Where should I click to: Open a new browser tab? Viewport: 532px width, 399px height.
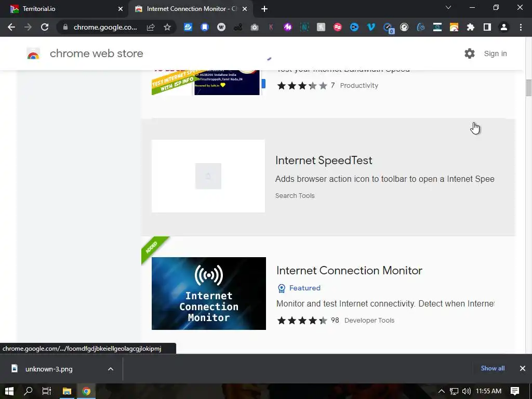pyautogui.click(x=264, y=9)
